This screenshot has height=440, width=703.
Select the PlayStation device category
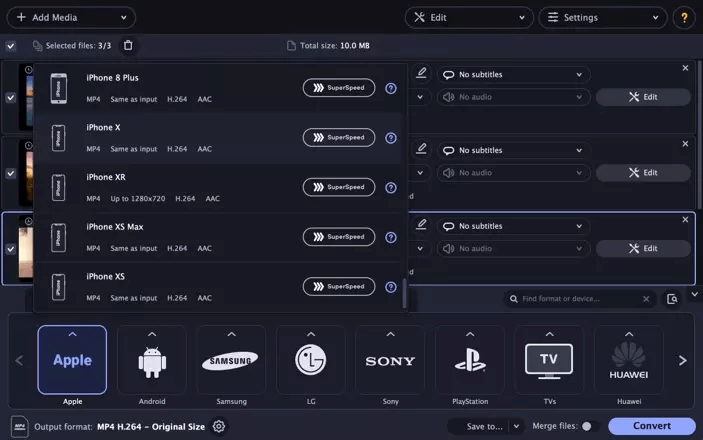470,360
